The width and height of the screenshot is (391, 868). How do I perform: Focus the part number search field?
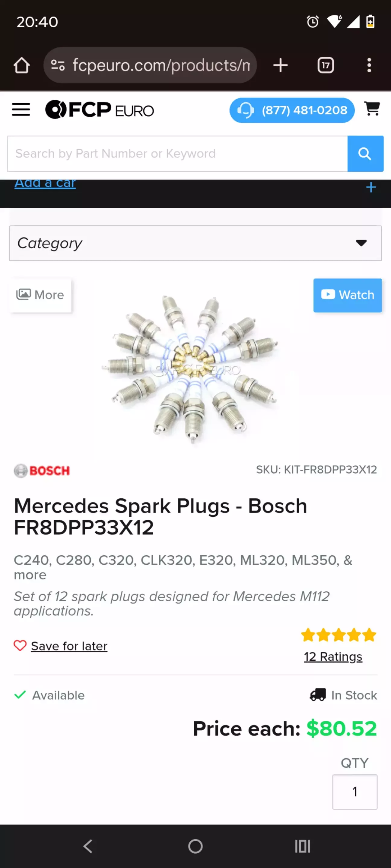177,154
